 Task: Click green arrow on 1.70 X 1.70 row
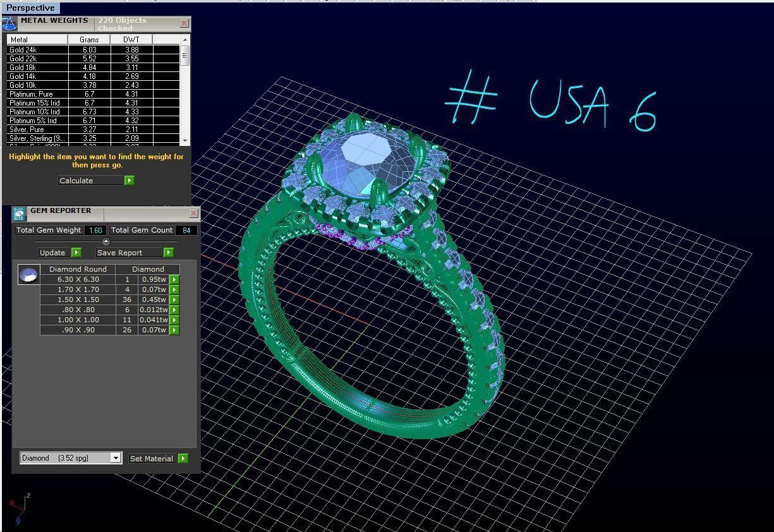pos(174,289)
